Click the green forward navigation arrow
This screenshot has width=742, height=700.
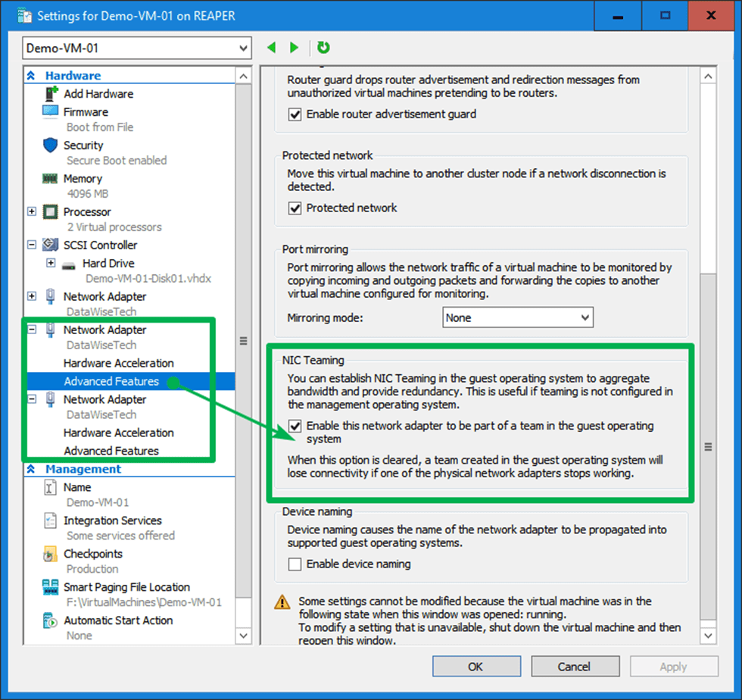point(294,48)
